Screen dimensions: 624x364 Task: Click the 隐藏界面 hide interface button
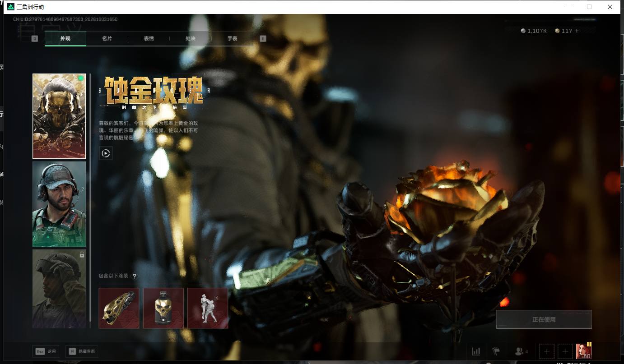[82, 351]
